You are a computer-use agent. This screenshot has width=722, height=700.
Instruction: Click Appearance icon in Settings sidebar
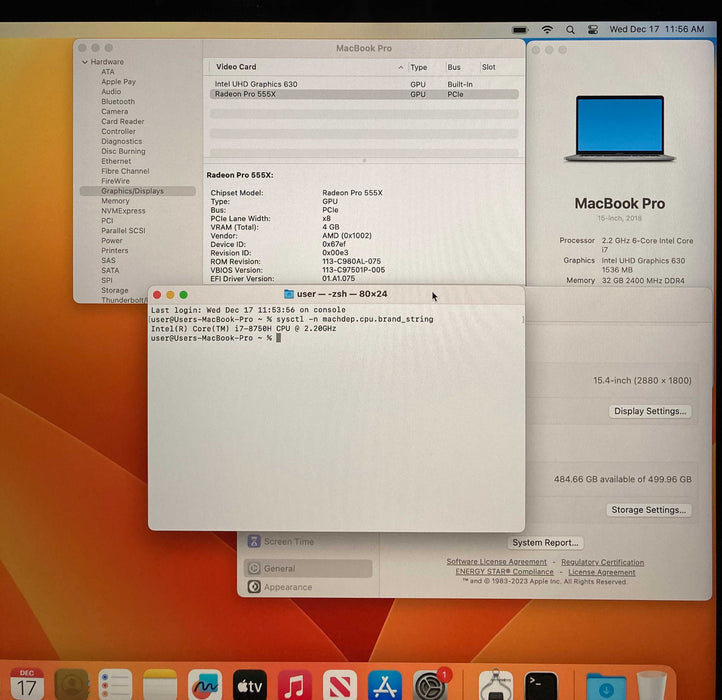point(254,587)
